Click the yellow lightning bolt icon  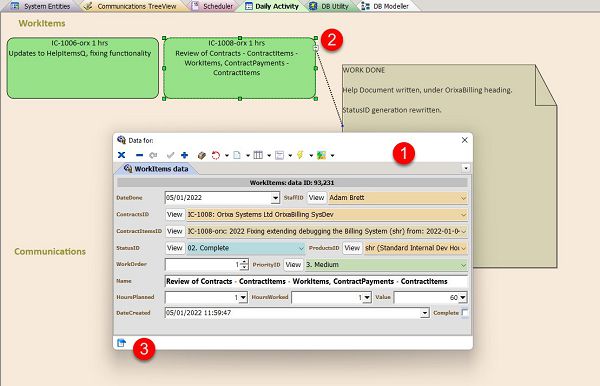300,155
